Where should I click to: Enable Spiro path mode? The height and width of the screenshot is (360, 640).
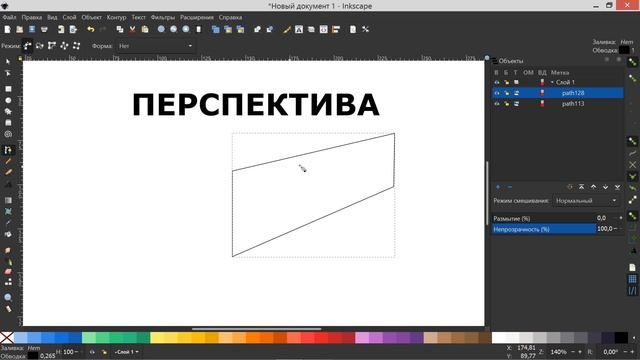(x=40, y=46)
